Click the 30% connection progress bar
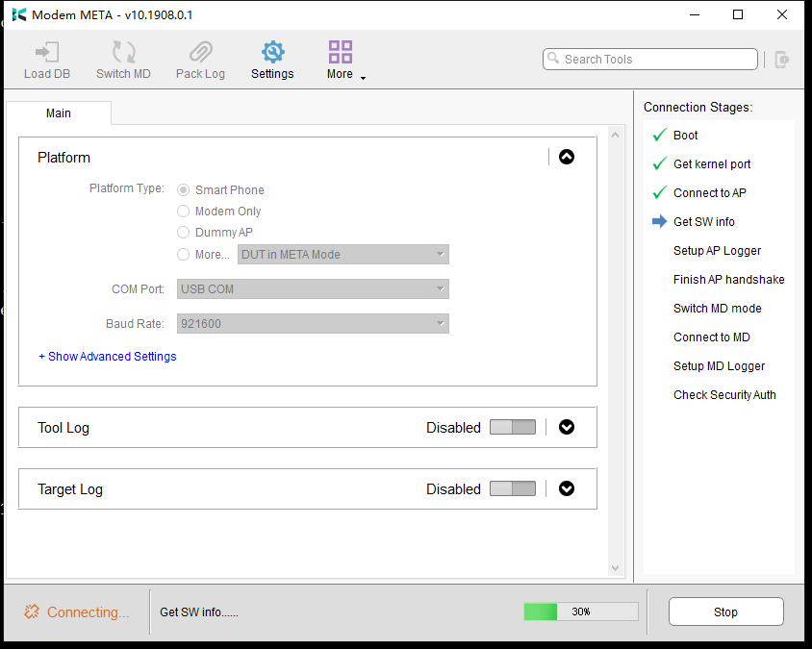 (x=581, y=612)
